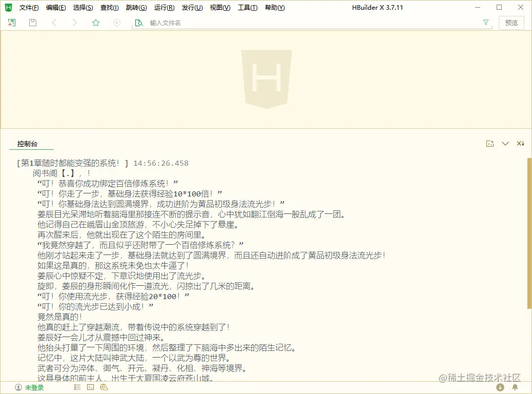Open the terminal icon in status bar
Image resolution: width=532 pixels, height=394 pixels.
pyautogui.click(x=90, y=387)
